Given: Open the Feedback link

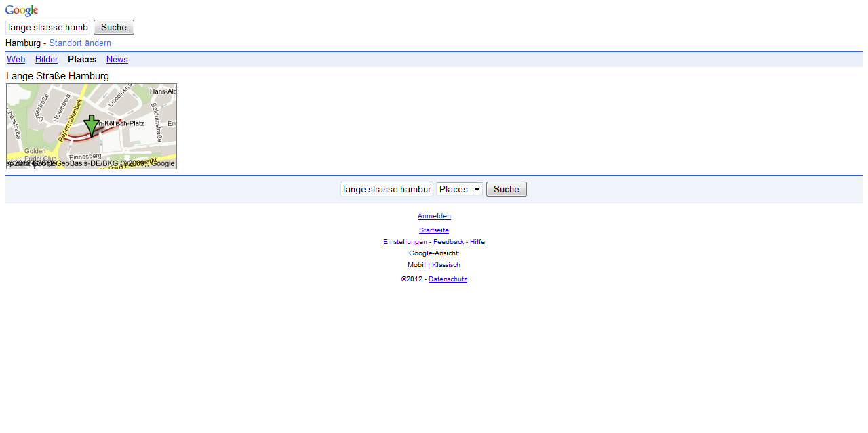Looking at the screenshot, I should pos(449,242).
